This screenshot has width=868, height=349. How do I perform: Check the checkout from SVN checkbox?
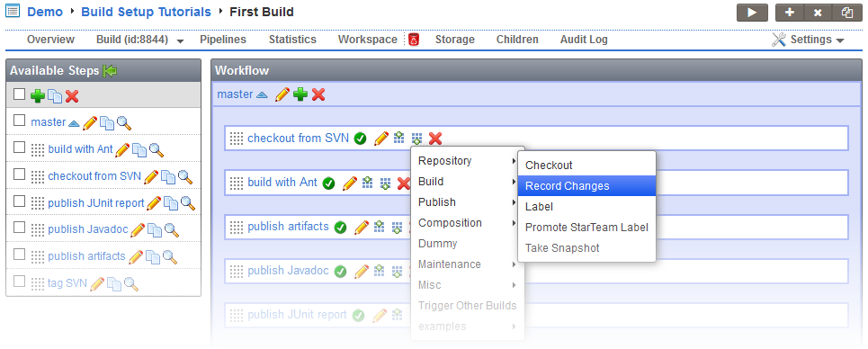coord(20,174)
